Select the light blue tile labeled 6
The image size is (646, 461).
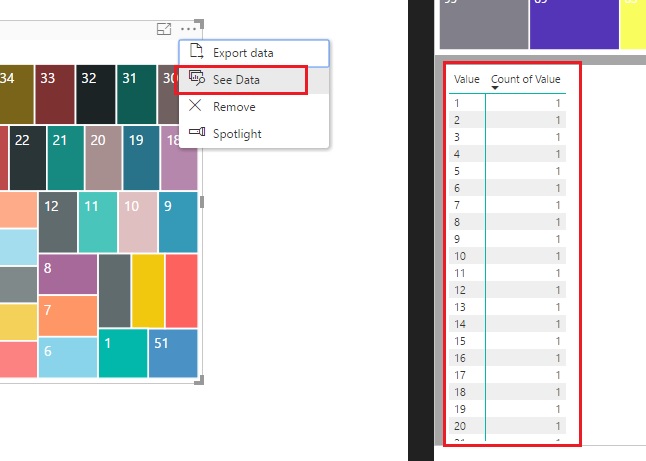tap(68, 357)
